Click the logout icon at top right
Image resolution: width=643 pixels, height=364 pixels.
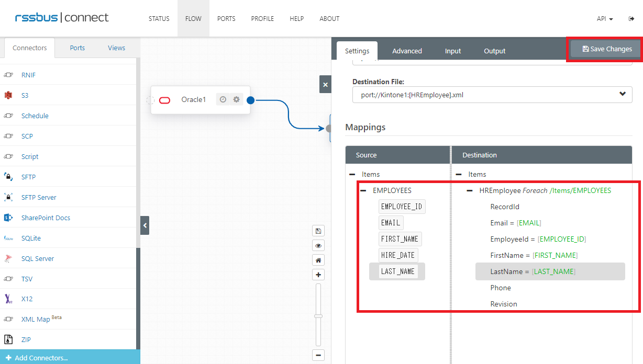click(x=630, y=18)
